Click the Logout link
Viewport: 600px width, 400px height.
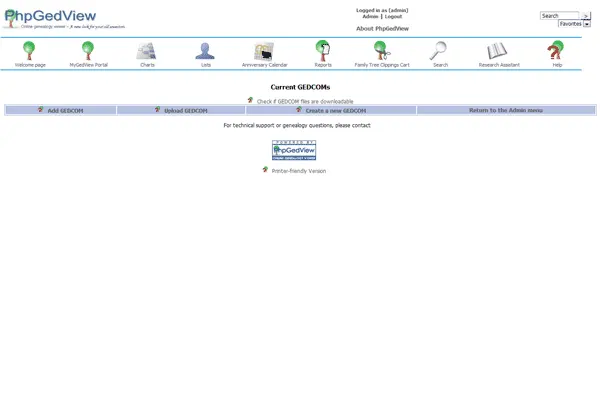[393, 17]
